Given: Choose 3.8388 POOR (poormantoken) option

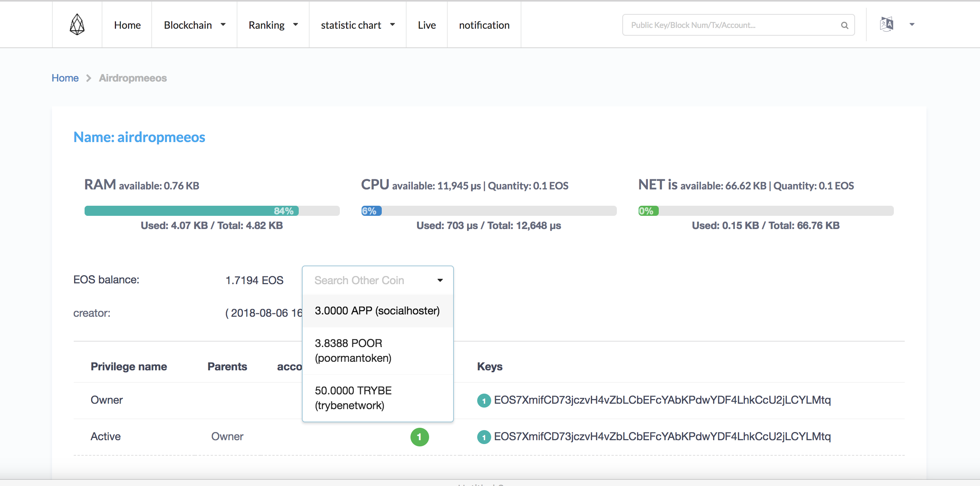Looking at the screenshot, I should 353,351.
